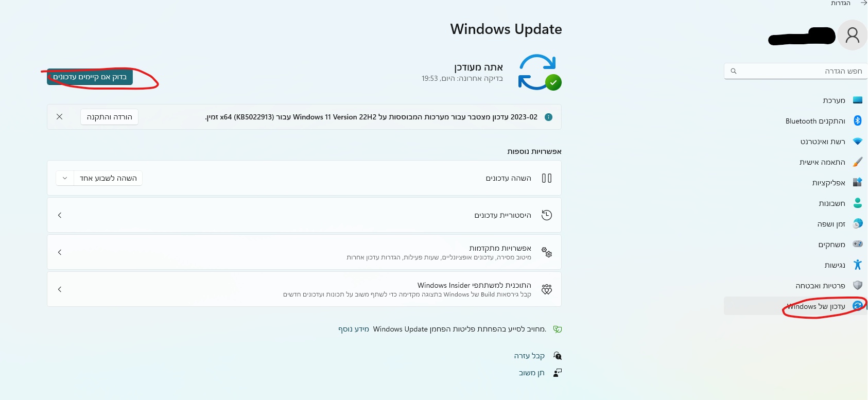Click the last checked time 19:53 text
The height and width of the screenshot is (400, 868).
click(462, 79)
